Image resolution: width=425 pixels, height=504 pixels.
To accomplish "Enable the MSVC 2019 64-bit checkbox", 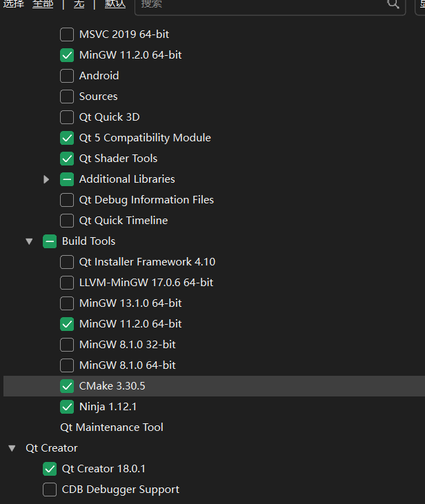I will click(x=67, y=34).
